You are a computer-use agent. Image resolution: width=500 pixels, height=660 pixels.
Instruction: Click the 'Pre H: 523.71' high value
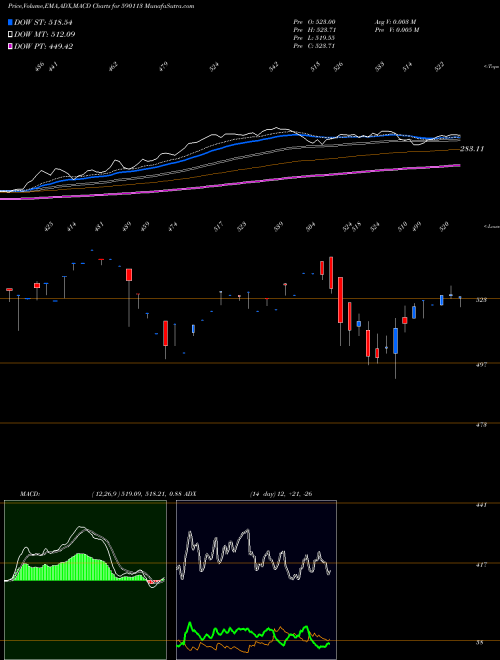pyautogui.click(x=314, y=30)
